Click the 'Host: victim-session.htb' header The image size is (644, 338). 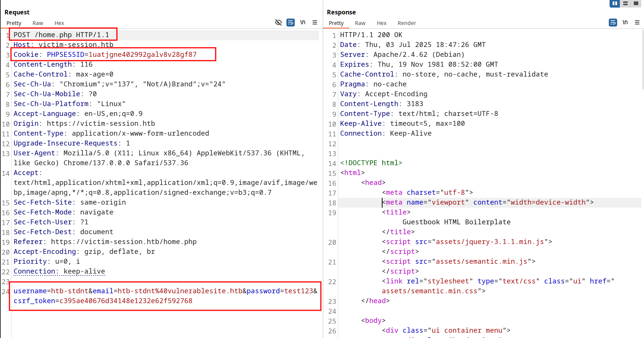64,45
